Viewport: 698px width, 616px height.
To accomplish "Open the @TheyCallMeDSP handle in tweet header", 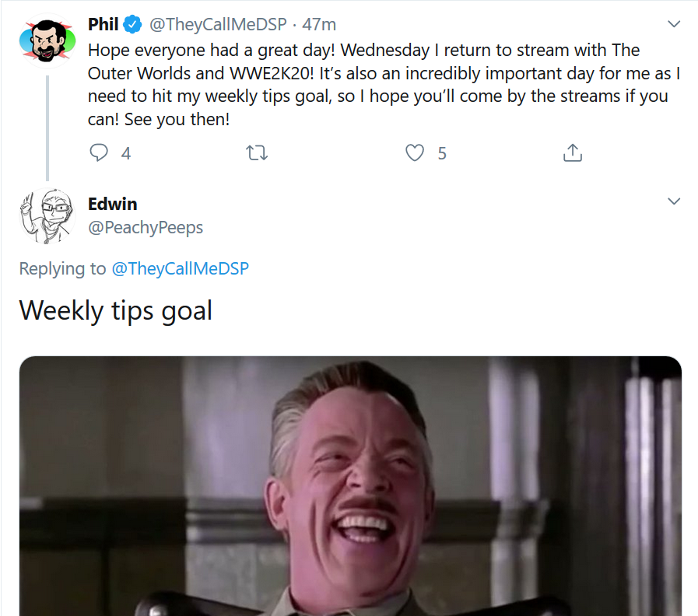I will (218, 24).
